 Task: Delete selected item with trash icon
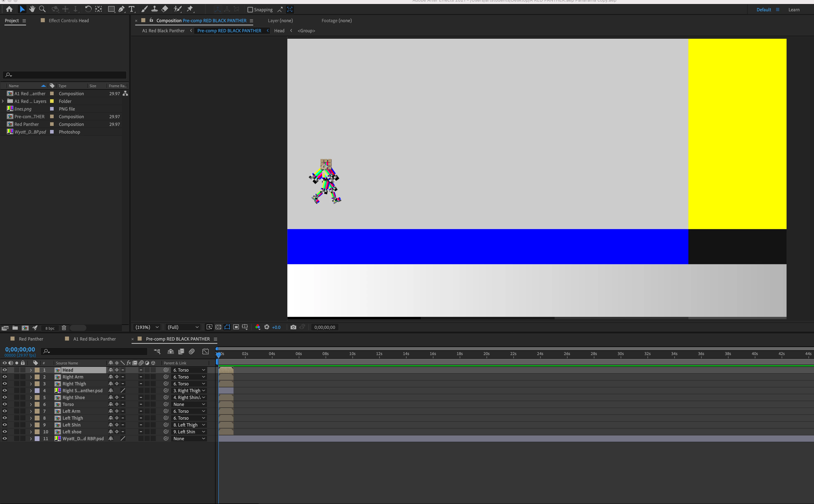pyautogui.click(x=64, y=328)
